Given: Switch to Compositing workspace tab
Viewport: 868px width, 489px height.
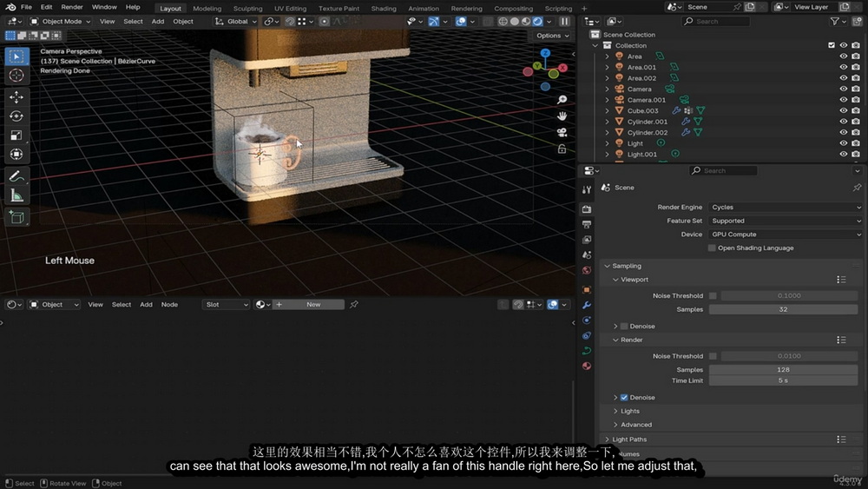Looking at the screenshot, I should (513, 9).
